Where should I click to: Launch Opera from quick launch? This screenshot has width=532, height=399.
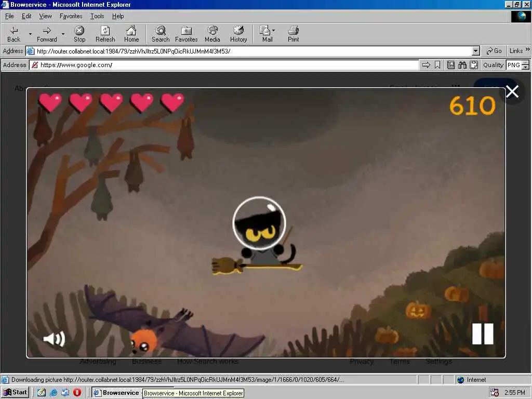77,393
